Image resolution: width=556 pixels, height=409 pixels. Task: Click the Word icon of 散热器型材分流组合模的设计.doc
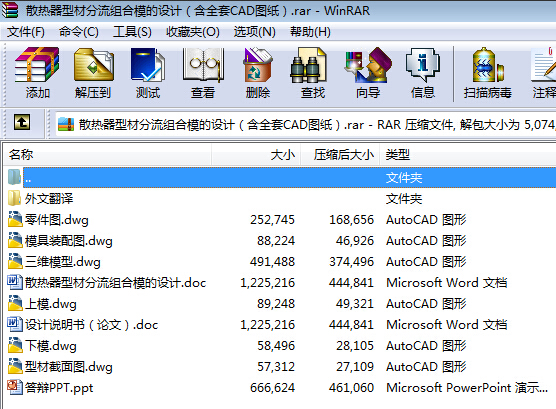click(x=15, y=282)
